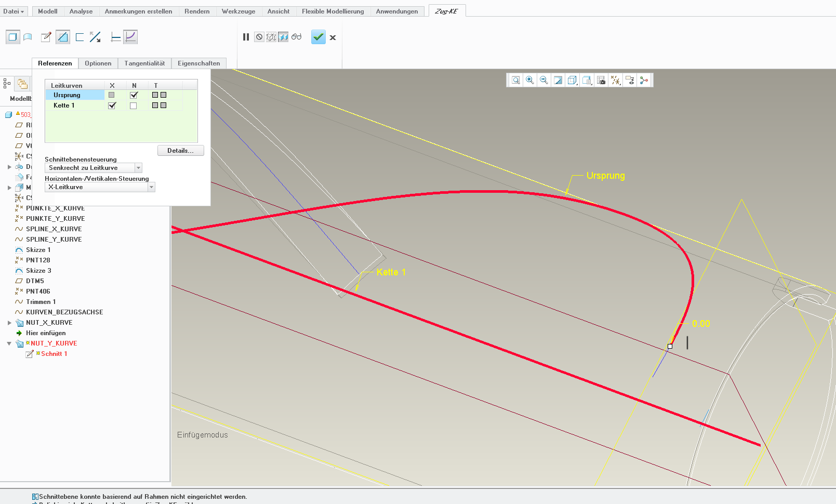This screenshot has width=836, height=504.
Task: Open the wireframe cube display style icon
Action: [572, 80]
